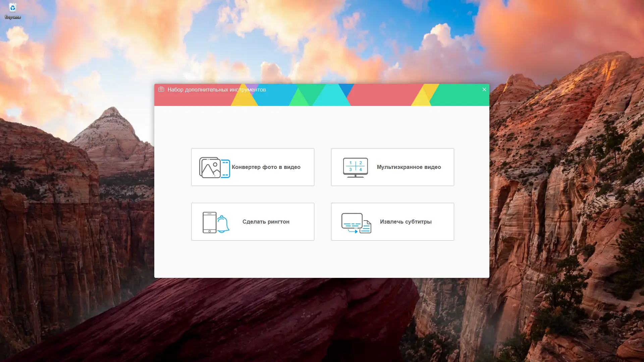644x362 pixels.
Task: Click empty space right of Сделать рингтон label
Action: (x=302, y=222)
